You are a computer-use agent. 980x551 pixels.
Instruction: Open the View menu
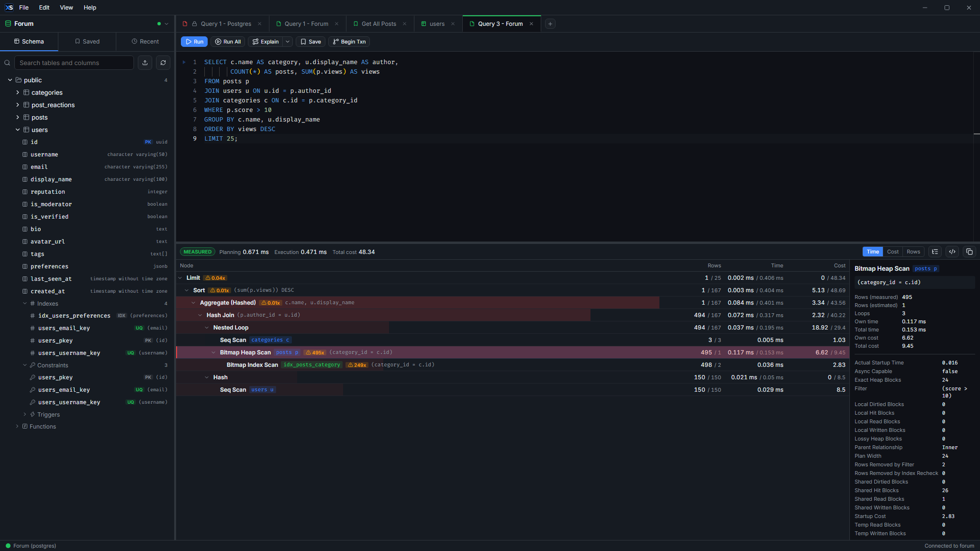67,8
